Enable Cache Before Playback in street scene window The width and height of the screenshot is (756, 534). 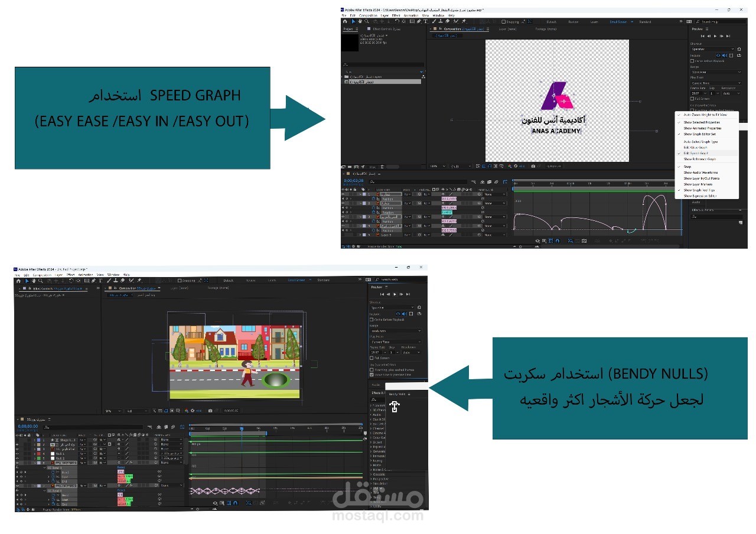click(x=372, y=320)
